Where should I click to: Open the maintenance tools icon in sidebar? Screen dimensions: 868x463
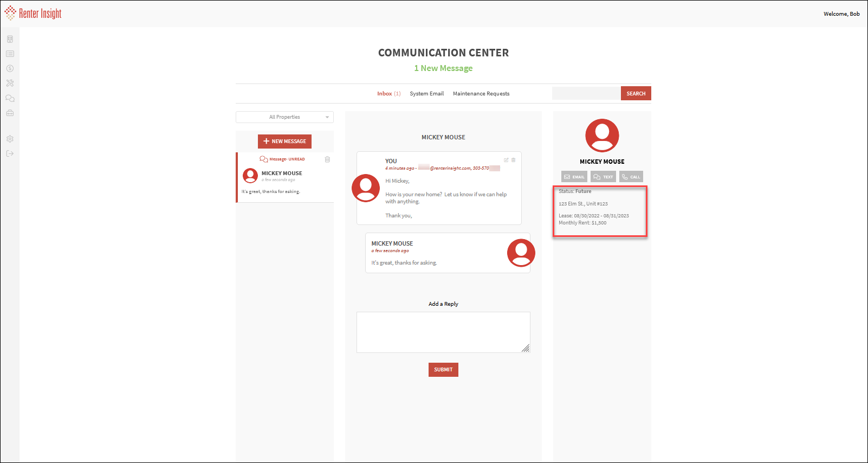coord(10,83)
